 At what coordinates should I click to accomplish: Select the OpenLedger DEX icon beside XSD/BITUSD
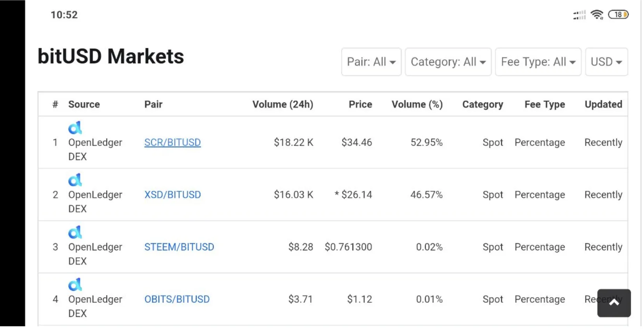click(75, 180)
